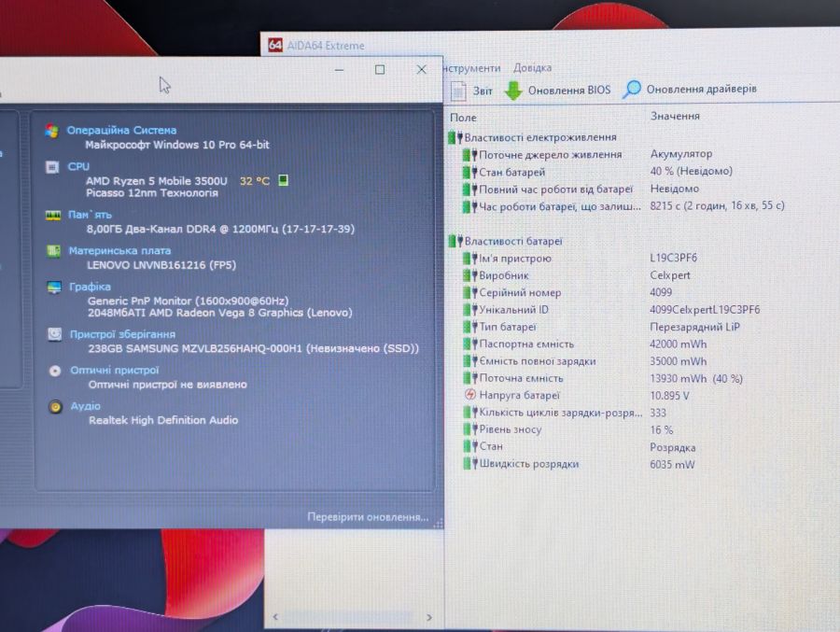
Task: Click the green CPU temperature indicator icon
Action: [x=284, y=180]
